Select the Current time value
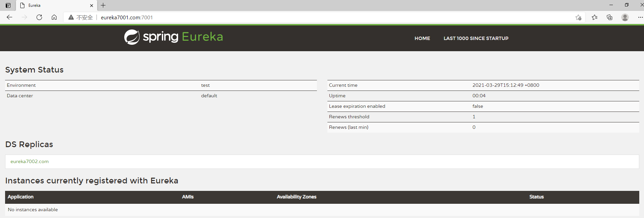644x218 pixels. tap(506, 85)
